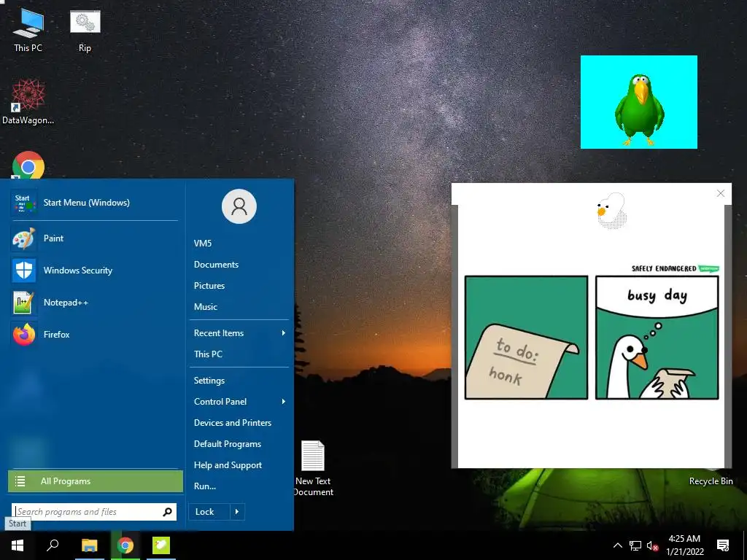Open This PC from Start menu

(208, 354)
